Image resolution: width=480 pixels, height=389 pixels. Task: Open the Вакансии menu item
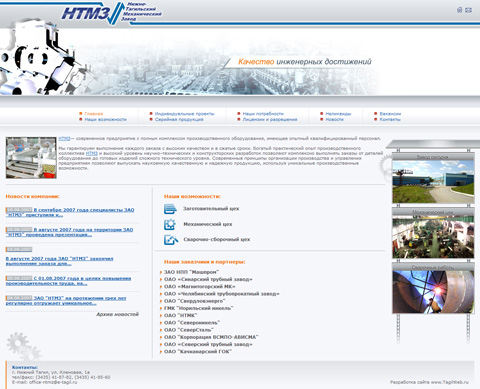390,114
